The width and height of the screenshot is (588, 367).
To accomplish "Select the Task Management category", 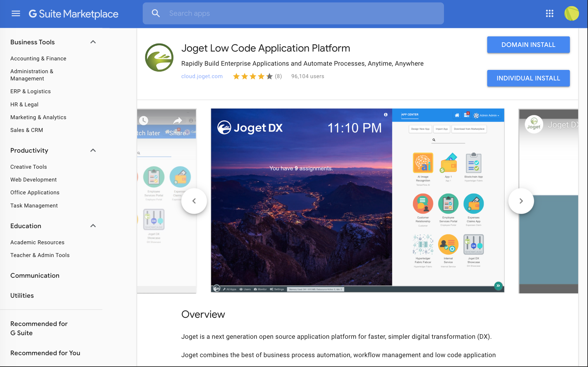I will [x=34, y=205].
